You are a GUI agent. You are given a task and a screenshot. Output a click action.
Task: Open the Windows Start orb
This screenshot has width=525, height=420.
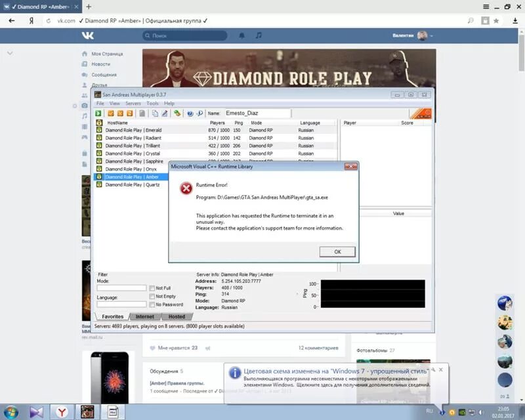point(10,412)
